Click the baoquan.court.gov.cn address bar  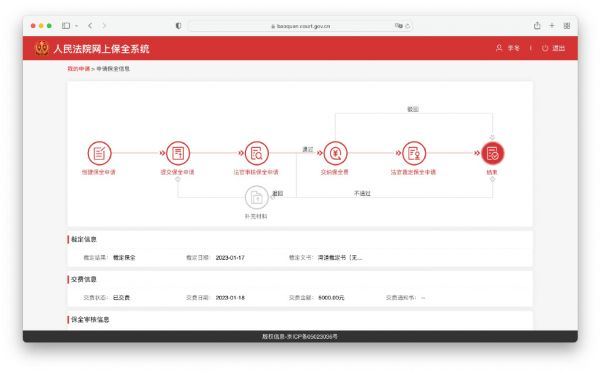(x=301, y=26)
